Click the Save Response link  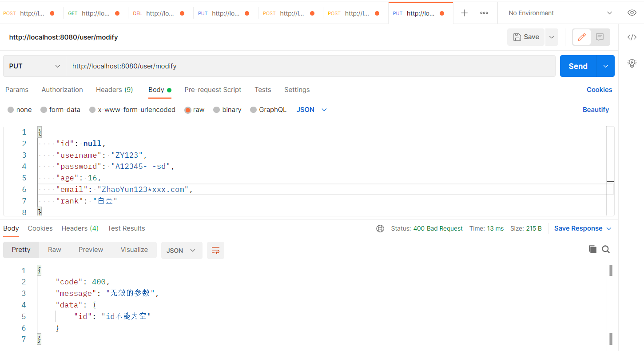coord(578,228)
